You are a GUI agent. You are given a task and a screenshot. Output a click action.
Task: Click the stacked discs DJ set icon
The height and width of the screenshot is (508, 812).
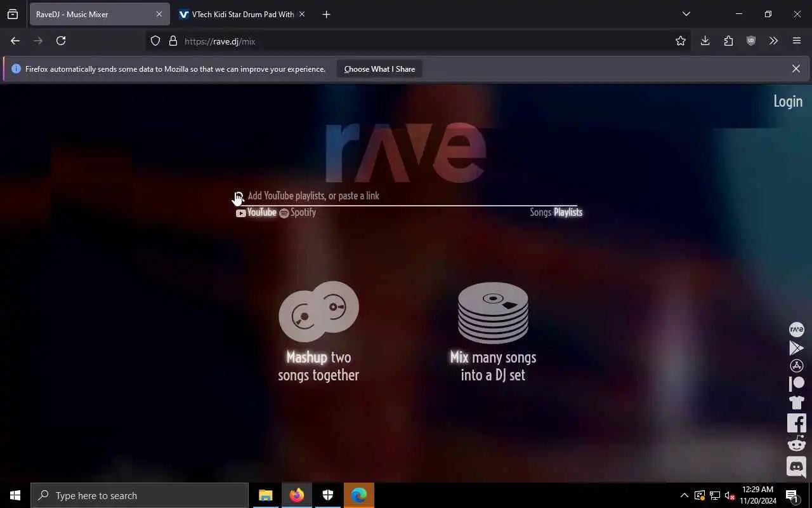pos(493,312)
